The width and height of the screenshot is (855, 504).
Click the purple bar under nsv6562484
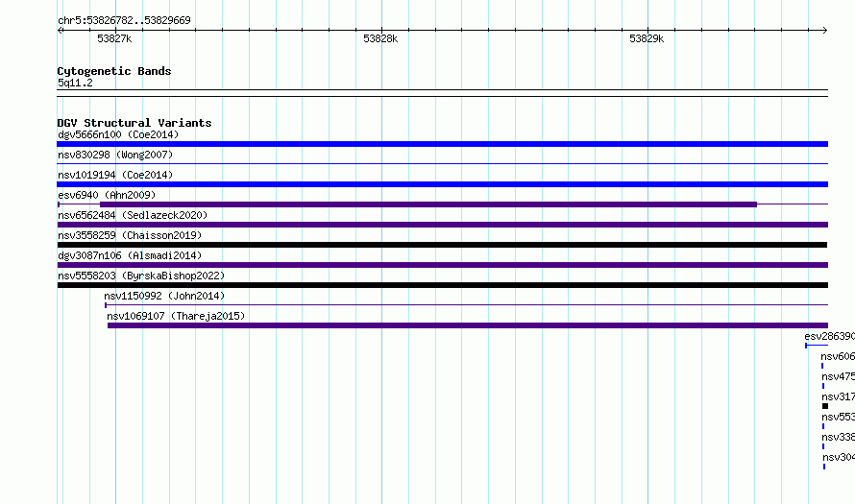coord(442,225)
